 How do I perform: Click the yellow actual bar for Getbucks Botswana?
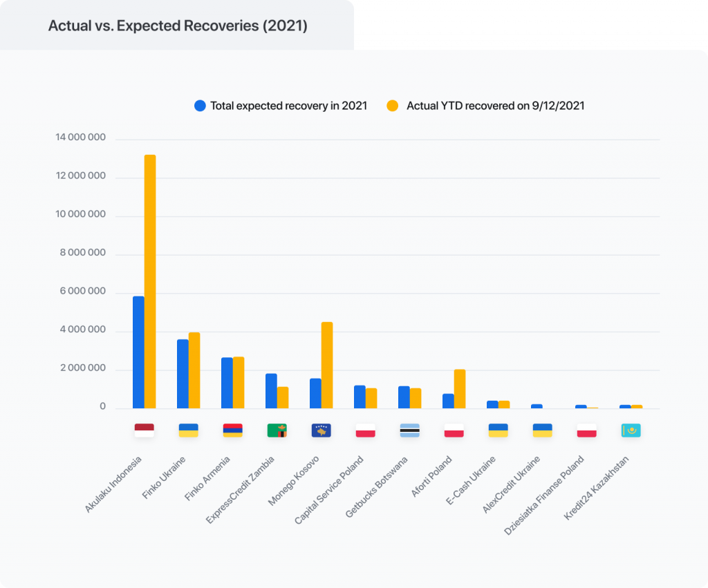416,399
